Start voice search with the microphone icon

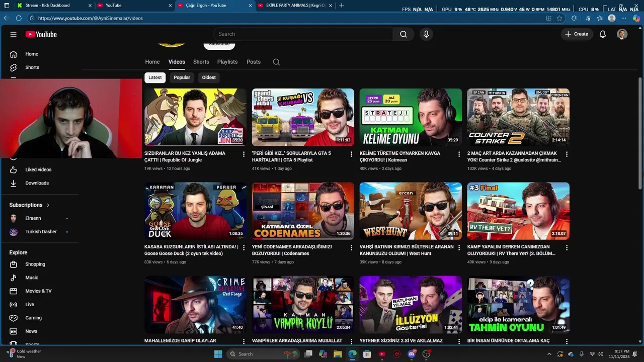pos(426,34)
